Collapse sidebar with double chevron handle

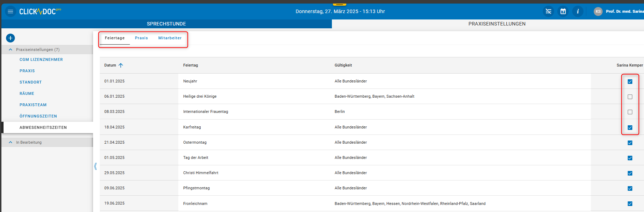(96, 166)
